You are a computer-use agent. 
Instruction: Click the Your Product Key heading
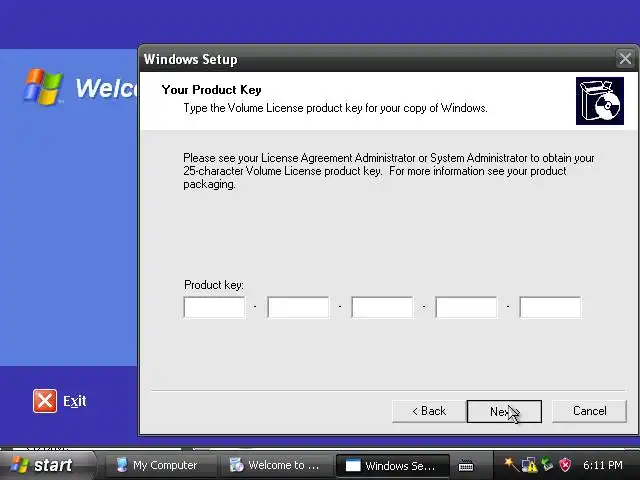point(211,90)
